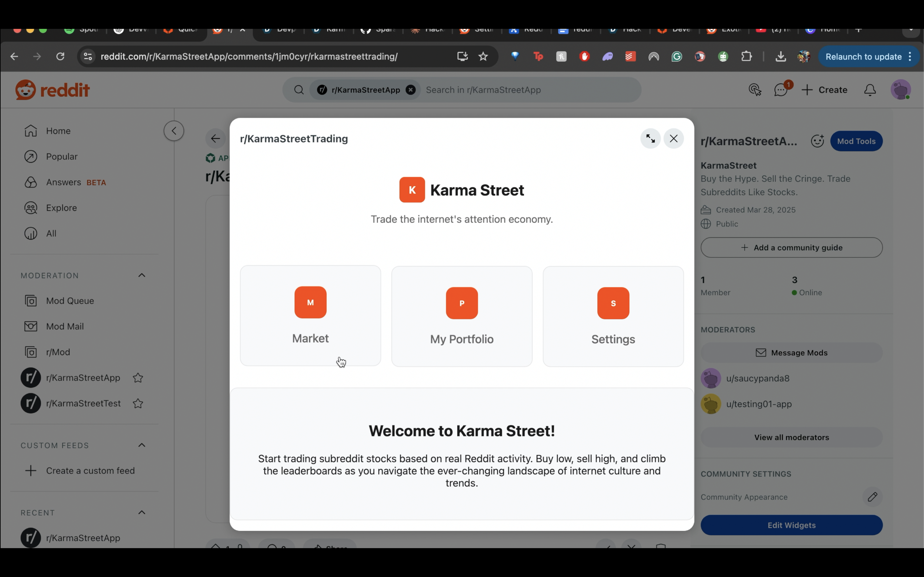The height and width of the screenshot is (577, 924).
Task: Click the Search in r/KarmaStreetApp field
Action: (x=527, y=90)
